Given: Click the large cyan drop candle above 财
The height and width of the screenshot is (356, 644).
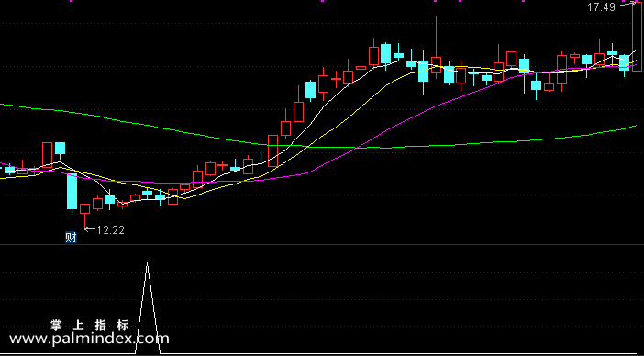Looking at the screenshot, I should [72, 193].
